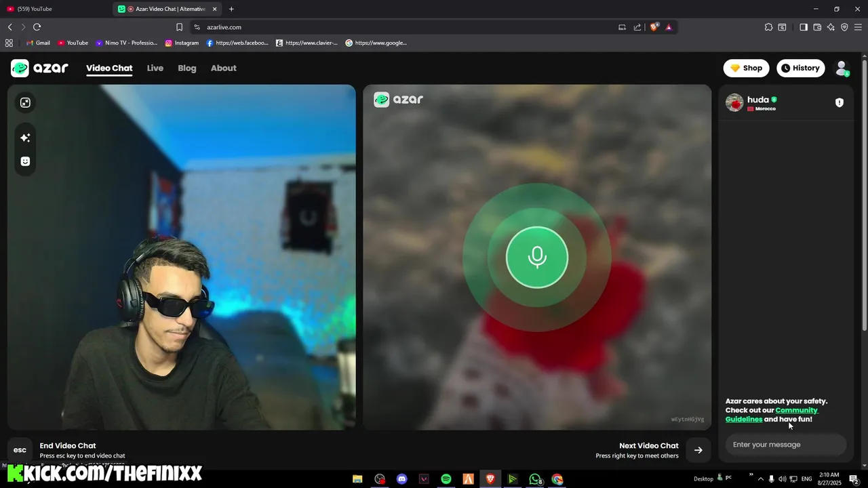Click the End Video Chat label
868x488 pixels.
[68, 445]
